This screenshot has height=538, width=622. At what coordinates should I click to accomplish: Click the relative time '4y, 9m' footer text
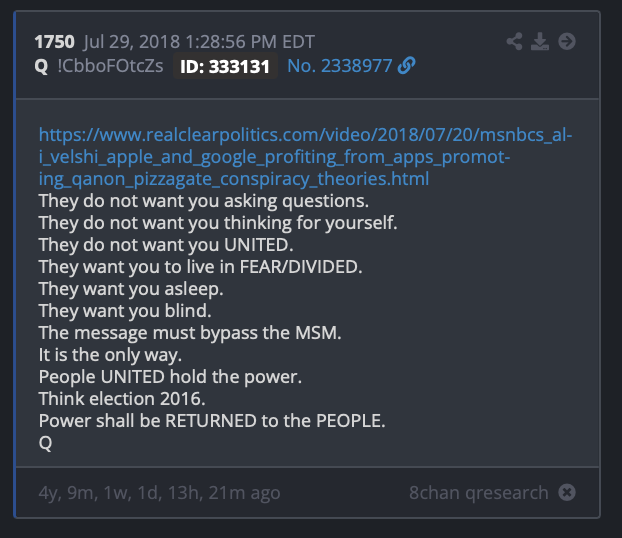(x=159, y=493)
